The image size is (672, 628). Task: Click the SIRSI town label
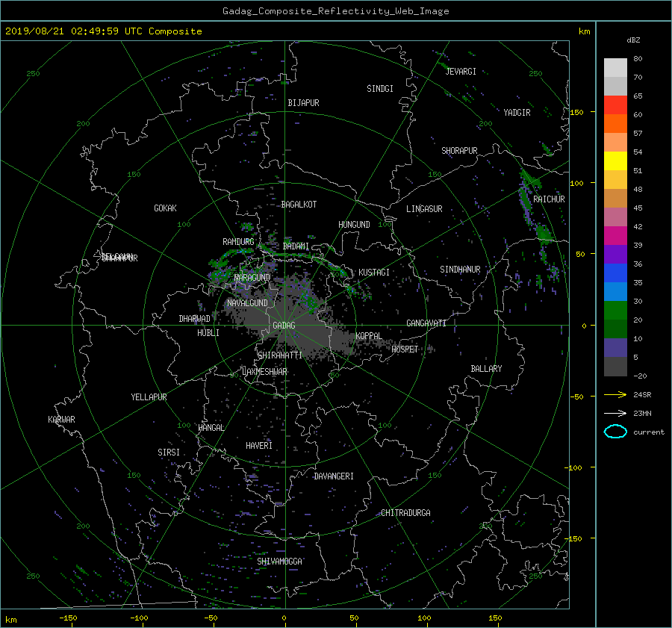(x=169, y=453)
